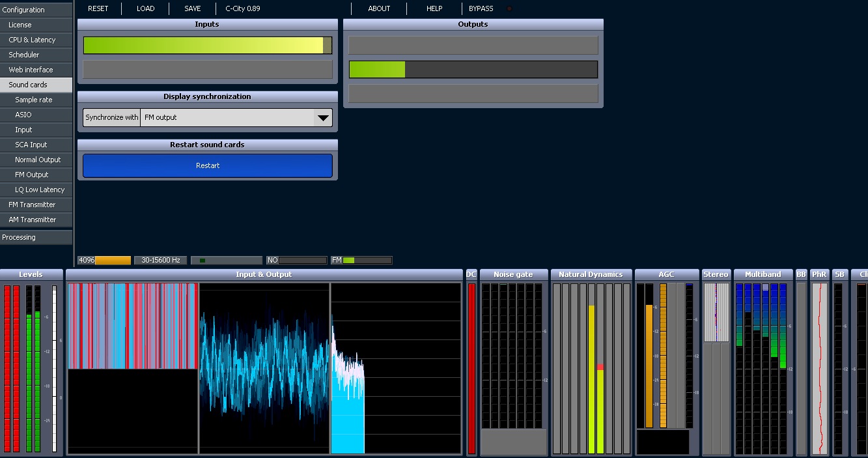The height and width of the screenshot is (458, 868).
Task: Click SAVE in the top bar
Action: pos(193,8)
